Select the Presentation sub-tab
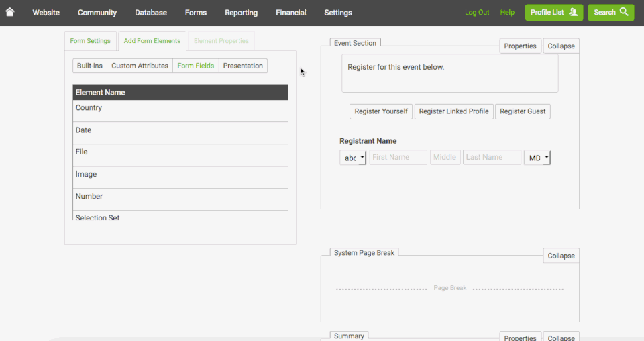 pos(243,66)
